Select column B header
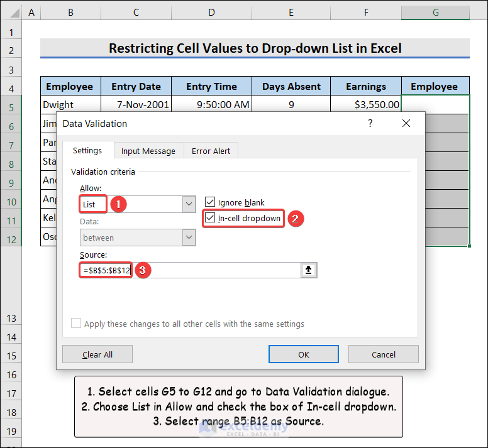This screenshot has width=488, height=448. click(x=70, y=13)
